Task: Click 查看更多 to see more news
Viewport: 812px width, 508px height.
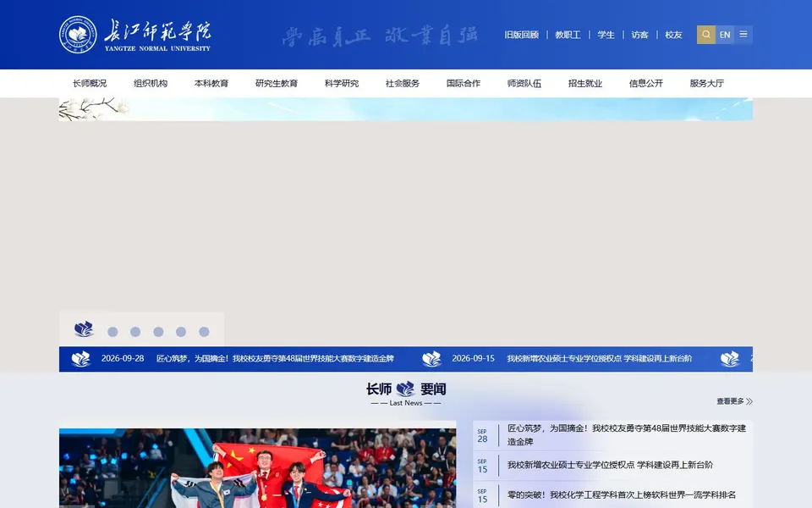Action: pos(734,401)
